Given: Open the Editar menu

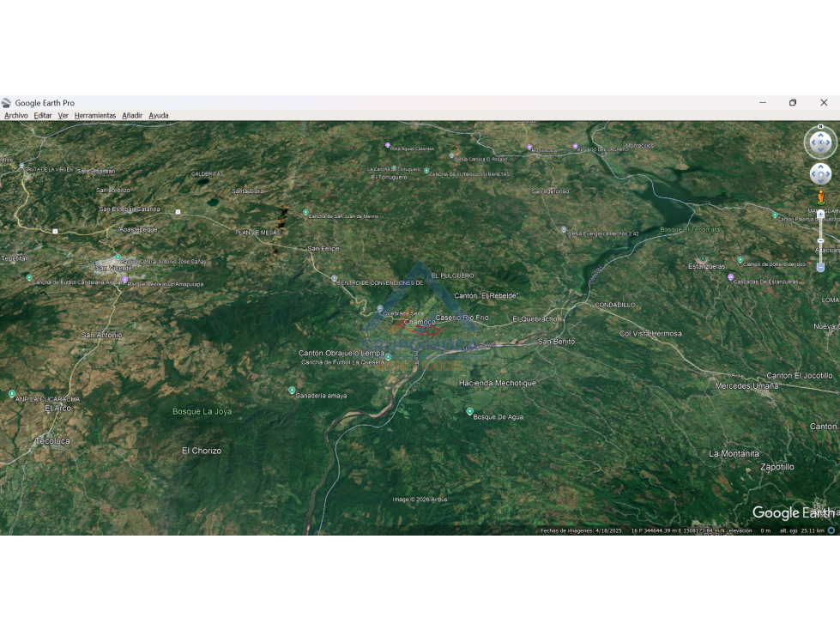Looking at the screenshot, I should pos(43,115).
